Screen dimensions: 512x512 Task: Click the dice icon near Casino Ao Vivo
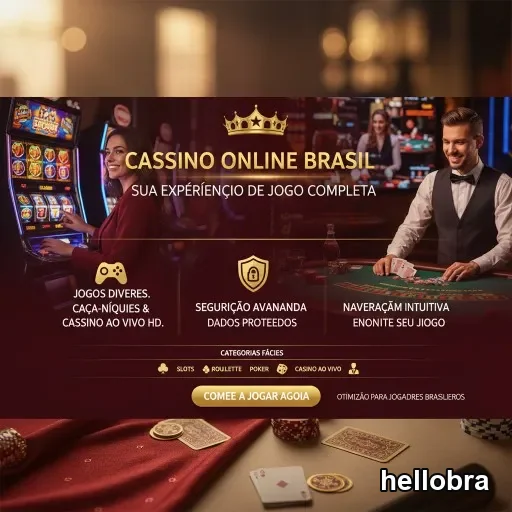click(282, 369)
